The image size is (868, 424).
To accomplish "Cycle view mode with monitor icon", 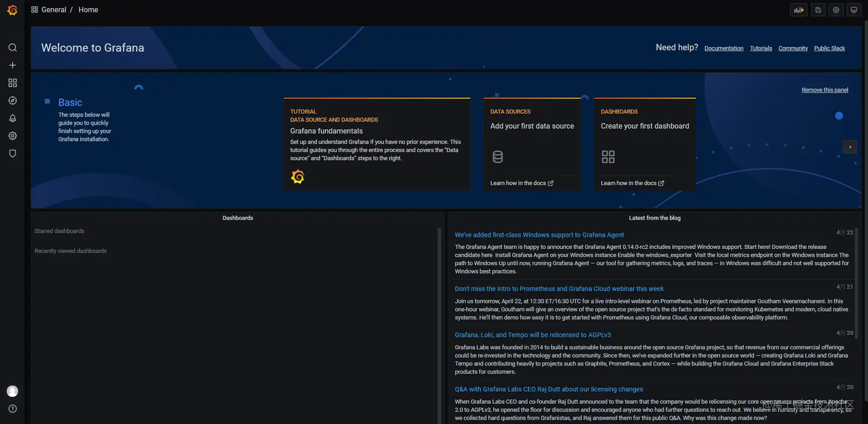I will tap(854, 10).
